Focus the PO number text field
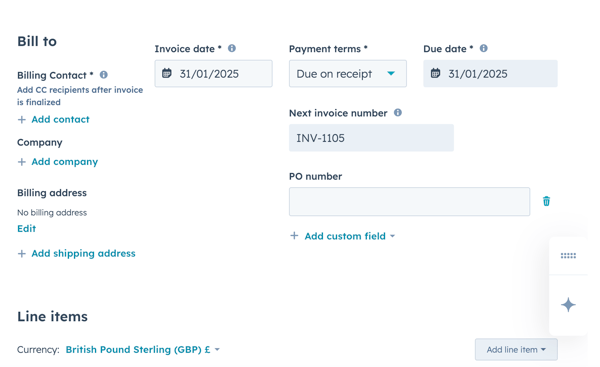 click(x=409, y=202)
